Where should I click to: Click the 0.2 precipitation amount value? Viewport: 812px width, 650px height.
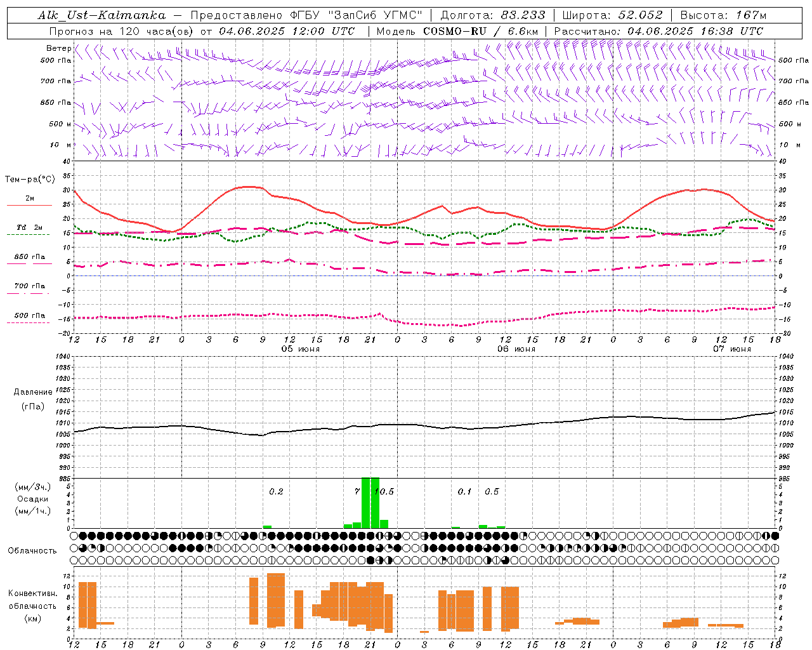[276, 491]
